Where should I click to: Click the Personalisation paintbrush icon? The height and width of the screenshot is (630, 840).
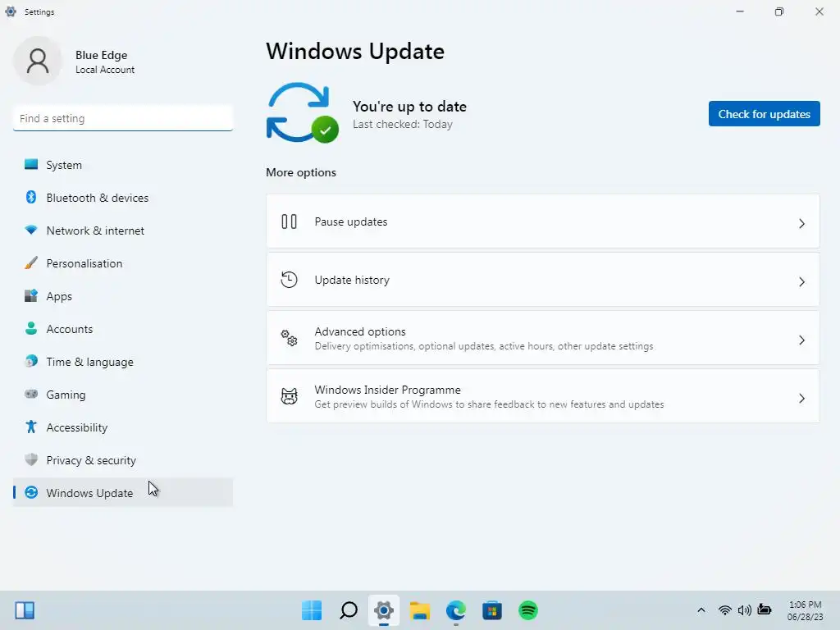tap(31, 262)
